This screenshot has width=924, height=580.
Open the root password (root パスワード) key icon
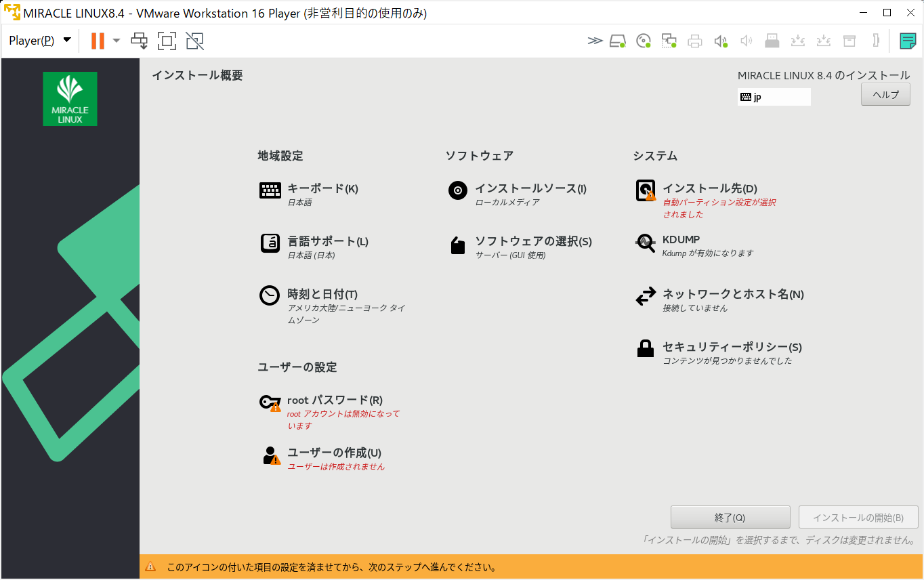point(270,402)
